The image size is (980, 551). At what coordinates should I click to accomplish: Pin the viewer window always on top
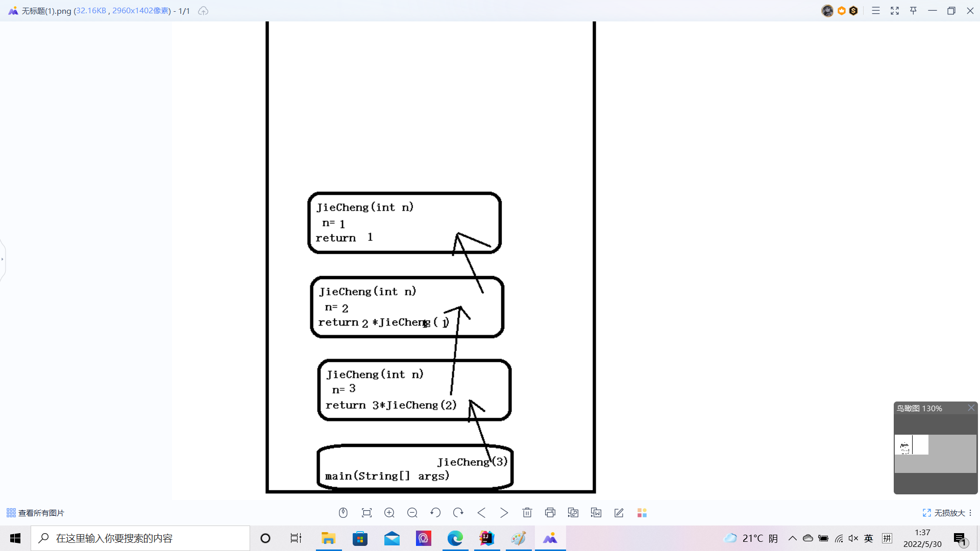click(913, 10)
